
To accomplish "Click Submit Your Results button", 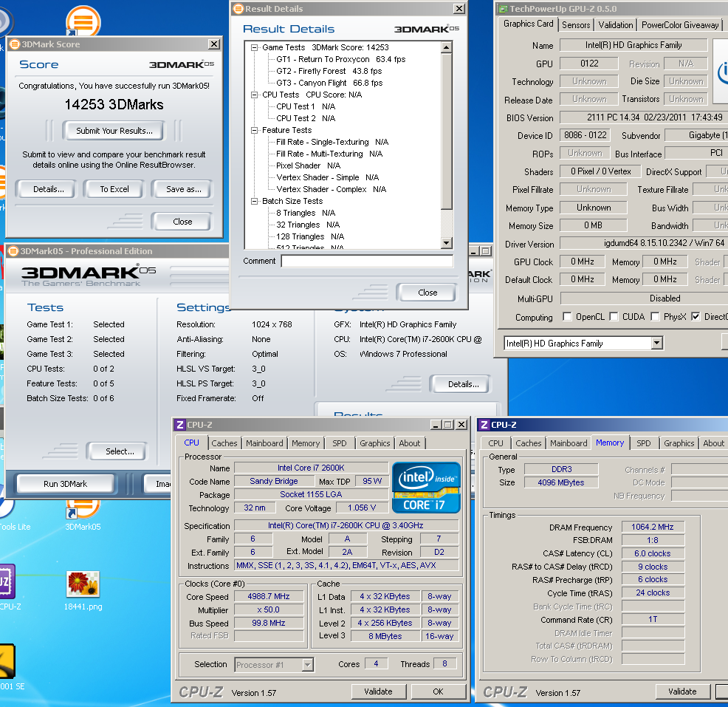I will click(114, 131).
